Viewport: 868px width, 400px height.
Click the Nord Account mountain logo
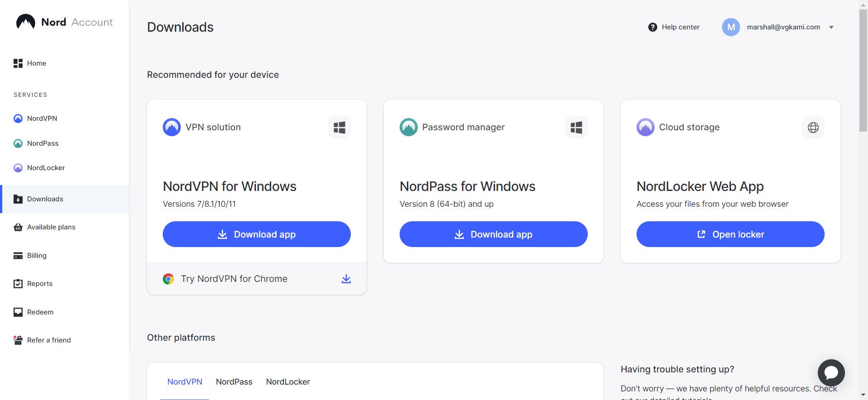coord(26,22)
